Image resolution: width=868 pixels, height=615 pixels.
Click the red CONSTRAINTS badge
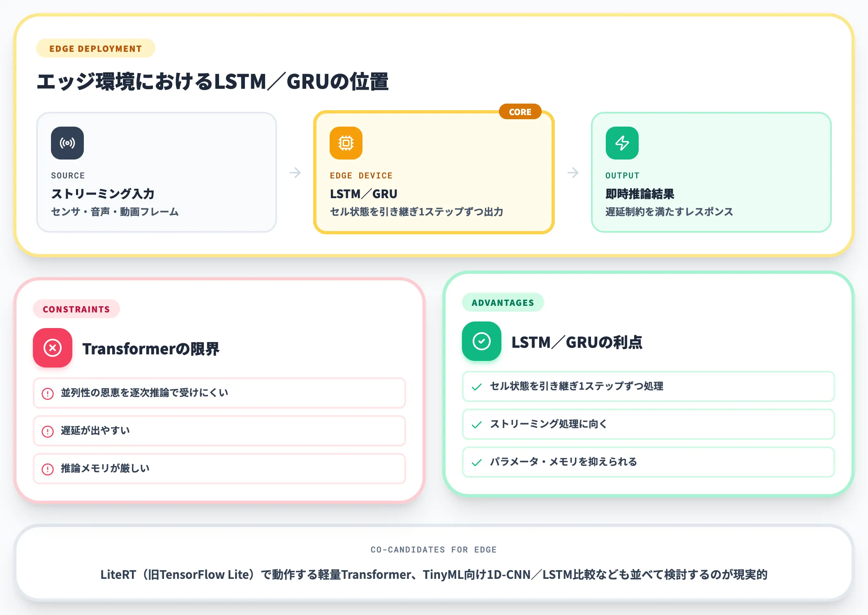pyautogui.click(x=76, y=309)
